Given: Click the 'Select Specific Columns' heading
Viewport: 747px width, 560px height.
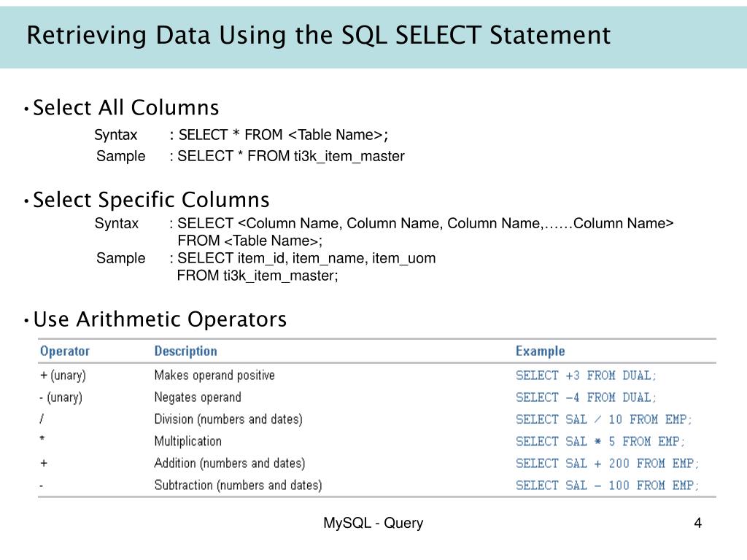Looking at the screenshot, I should coord(151,200).
